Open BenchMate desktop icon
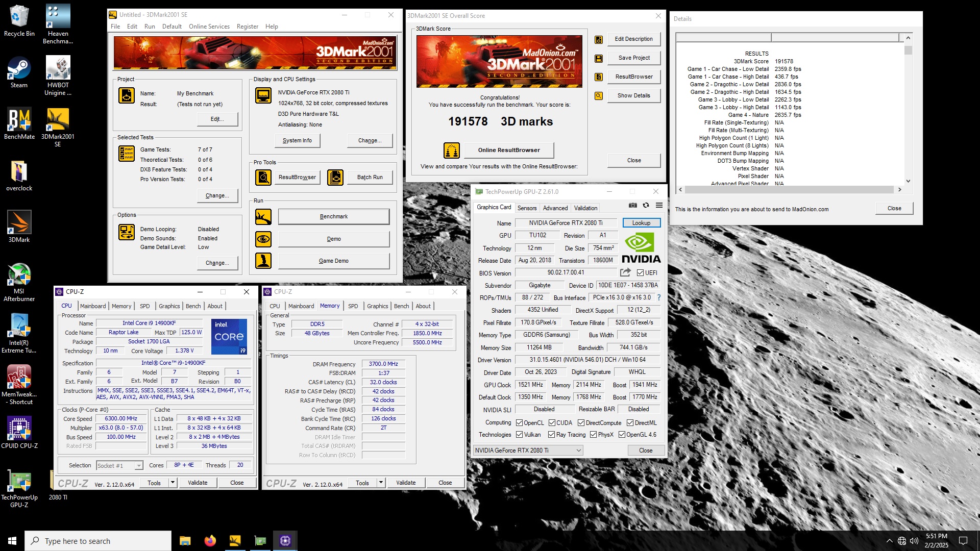 click(19, 123)
